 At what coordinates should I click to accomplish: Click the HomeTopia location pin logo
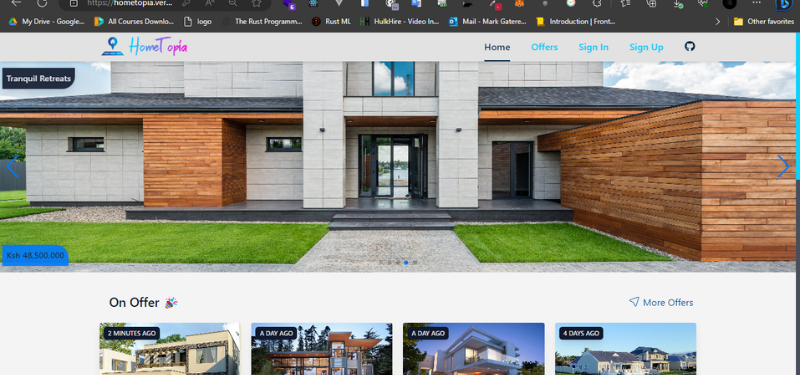coord(112,46)
